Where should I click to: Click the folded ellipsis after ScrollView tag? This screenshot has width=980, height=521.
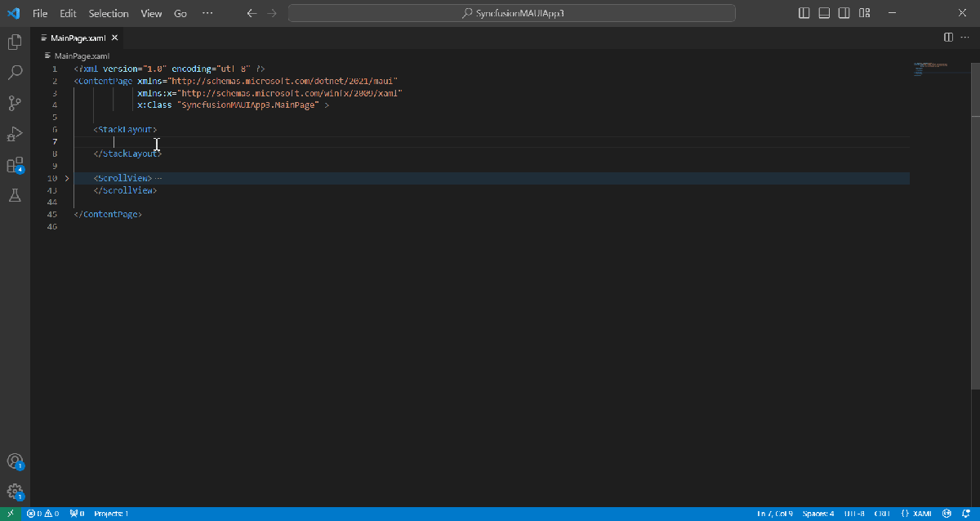(x=158, y=178)
